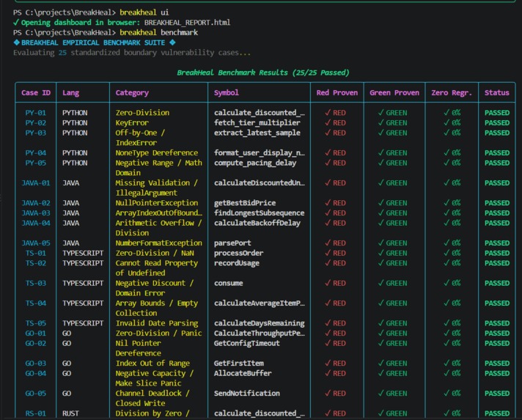This screenshot has height=420, width=522.
Task: Click the 'breakheal benchmark' command text
Action: 159,32
